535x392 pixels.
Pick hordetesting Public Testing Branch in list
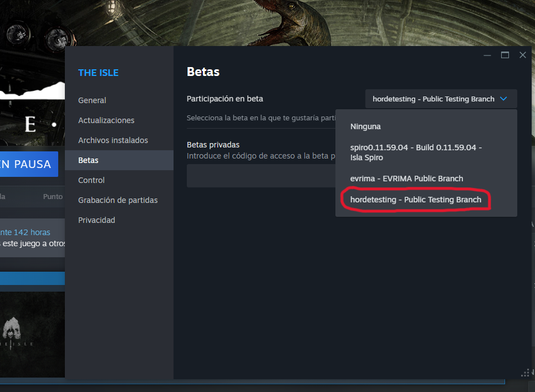[x=415, y=200]
